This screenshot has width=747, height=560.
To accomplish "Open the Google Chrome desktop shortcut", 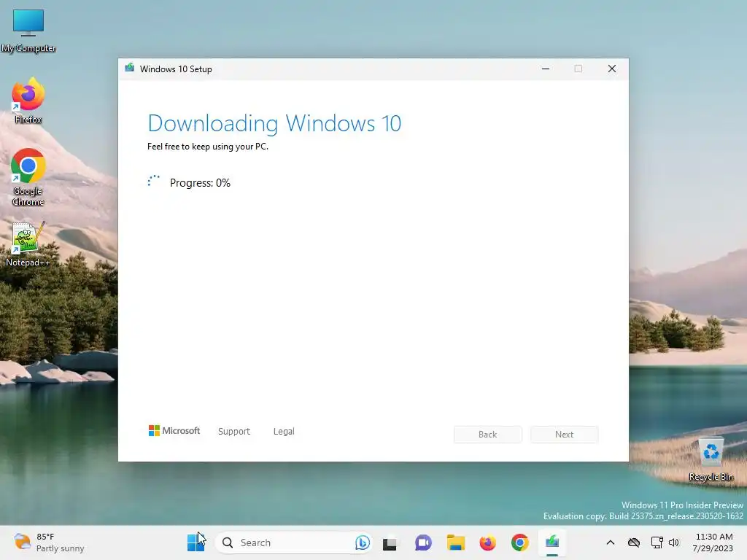I will 28,177.
